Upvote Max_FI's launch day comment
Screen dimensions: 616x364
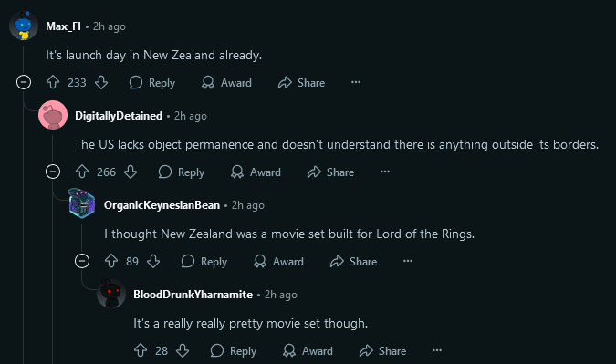pyautogui.click(x=53, y=82)
